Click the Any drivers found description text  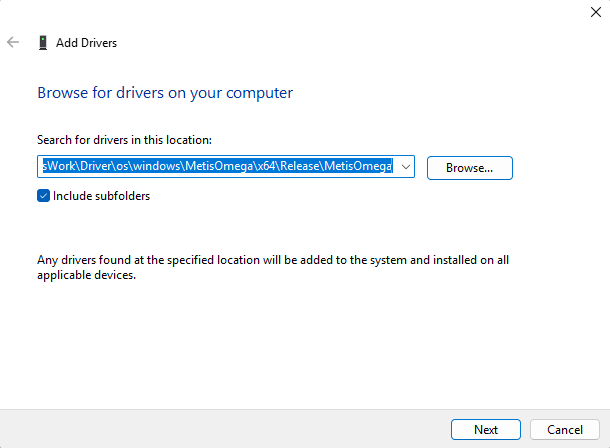tap(273, 267)
